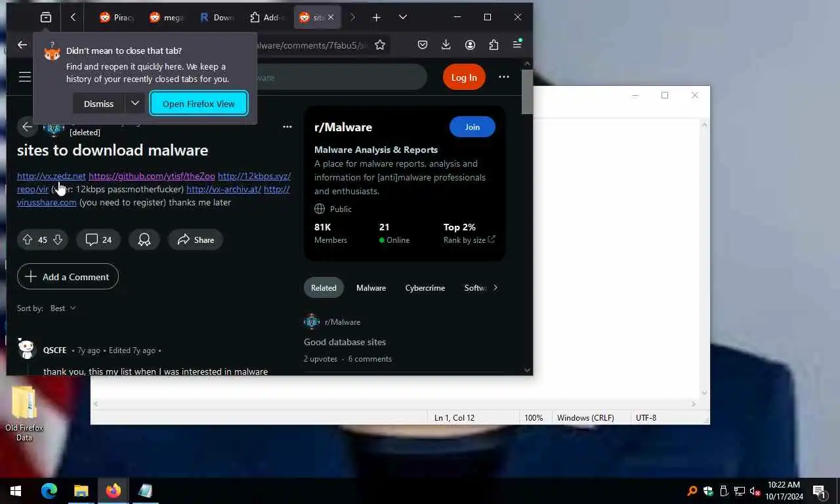Image resolution: width=840 pixels, height=504 pixels.
Task: Open the vx-archiv.at link
Action: [224, 189]
